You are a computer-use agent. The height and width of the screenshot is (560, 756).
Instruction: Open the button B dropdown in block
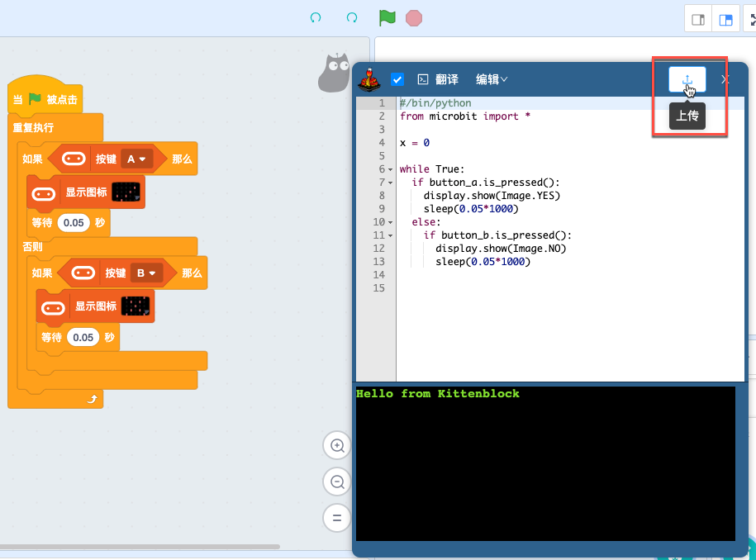tap(146, 273)
